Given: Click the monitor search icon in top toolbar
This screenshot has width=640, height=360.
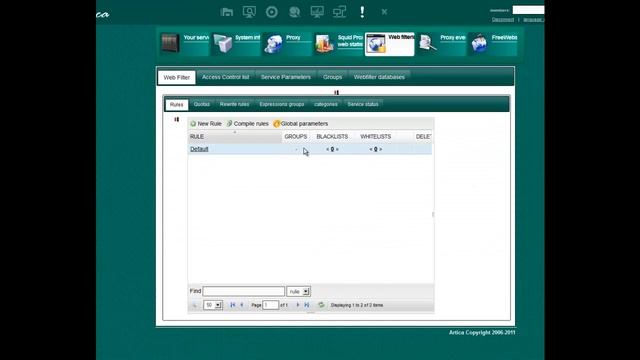Looking at the screenshot, I should coord(249,12).
